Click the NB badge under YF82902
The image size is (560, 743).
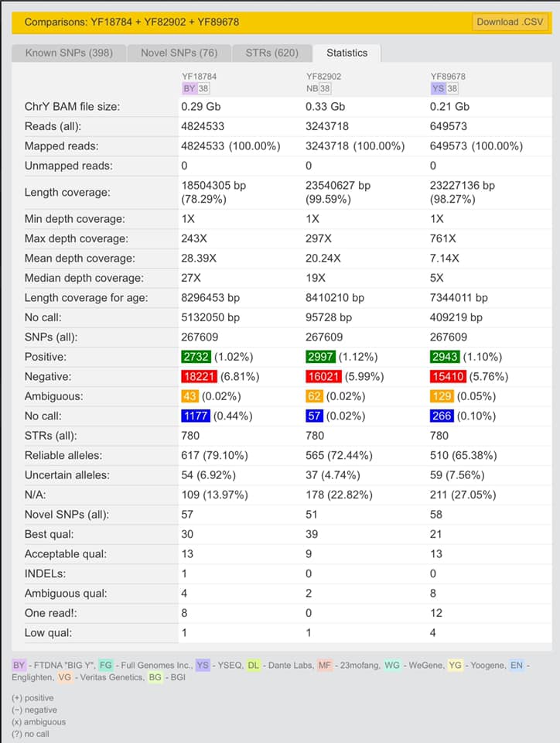[x=312, y=88]
